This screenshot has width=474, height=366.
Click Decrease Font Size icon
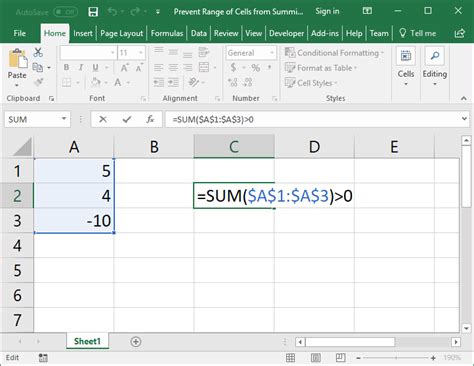pyautogui.click(x=139, y=68)
